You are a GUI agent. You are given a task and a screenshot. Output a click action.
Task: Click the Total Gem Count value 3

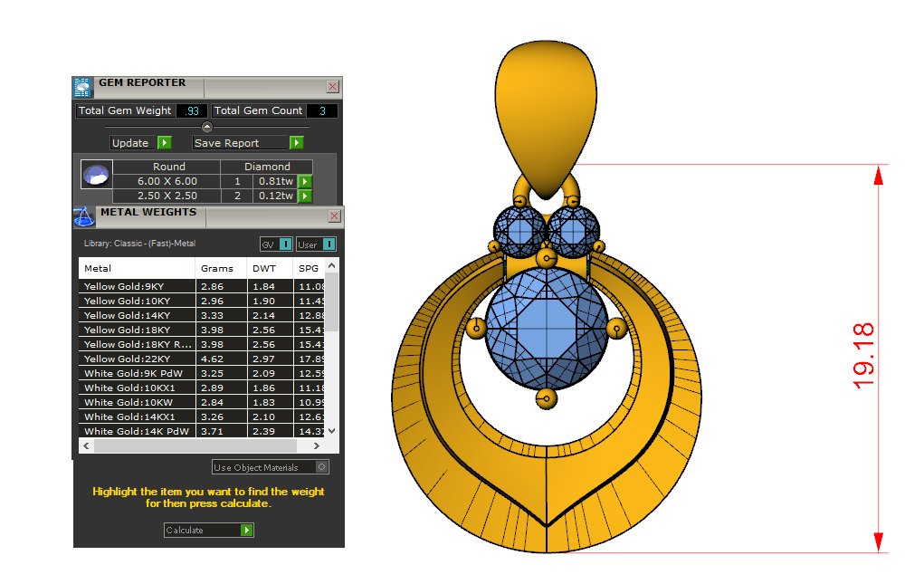click(x=322, y=110)
